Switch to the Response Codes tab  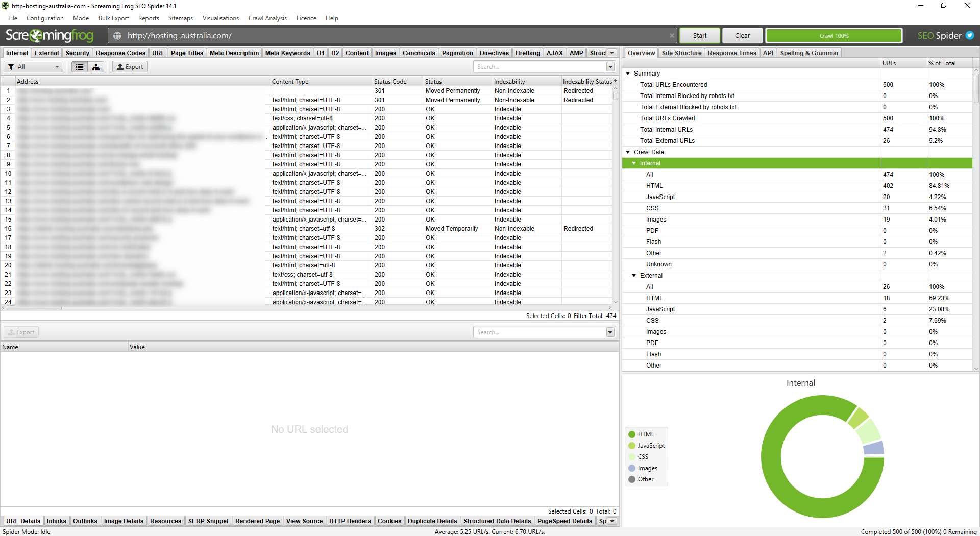pos(120,53)
